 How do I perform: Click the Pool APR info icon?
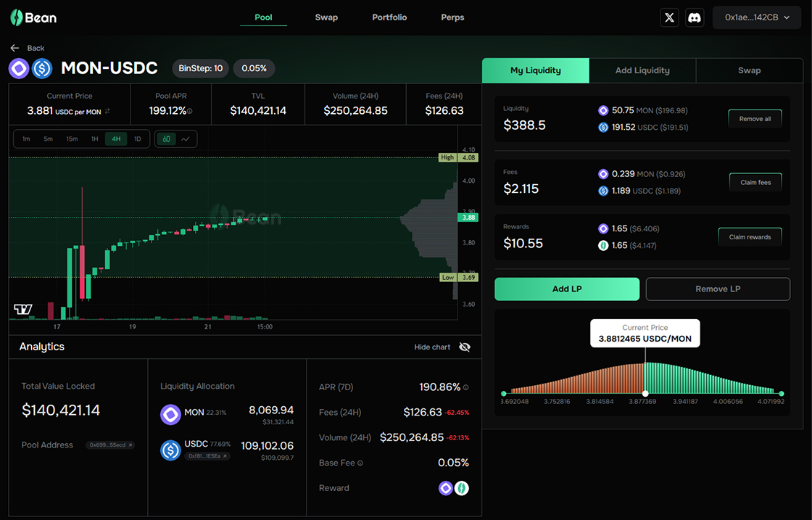coord(190,112)
